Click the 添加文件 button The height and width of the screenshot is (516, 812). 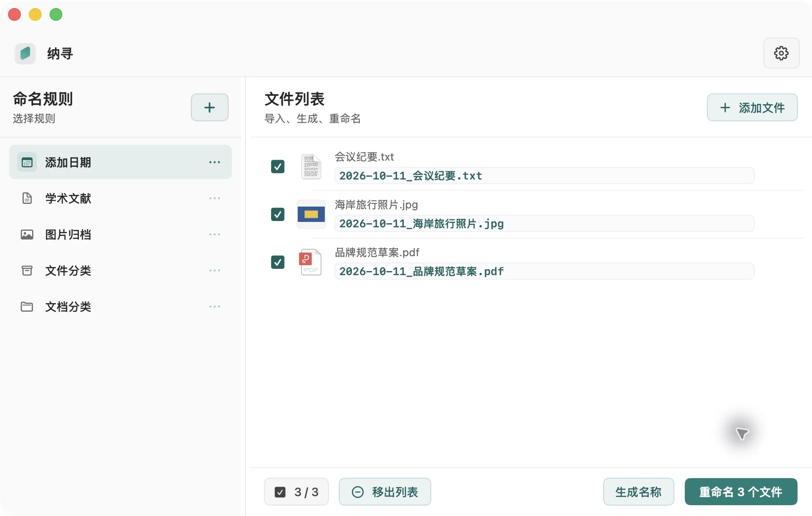(752, 107)
